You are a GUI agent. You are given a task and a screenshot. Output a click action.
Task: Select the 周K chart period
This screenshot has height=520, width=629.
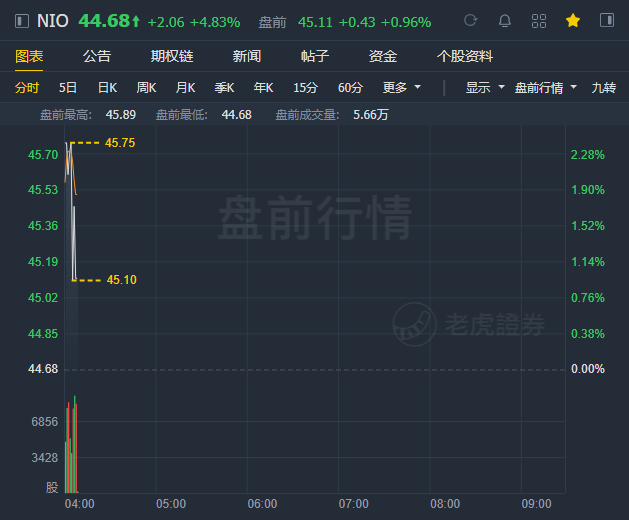pos(146,87)
